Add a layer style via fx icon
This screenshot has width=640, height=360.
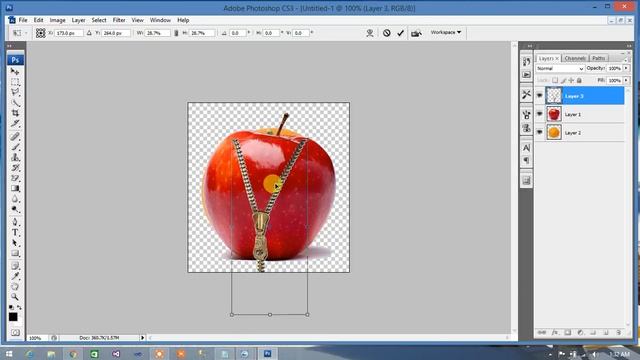(555, 333)
